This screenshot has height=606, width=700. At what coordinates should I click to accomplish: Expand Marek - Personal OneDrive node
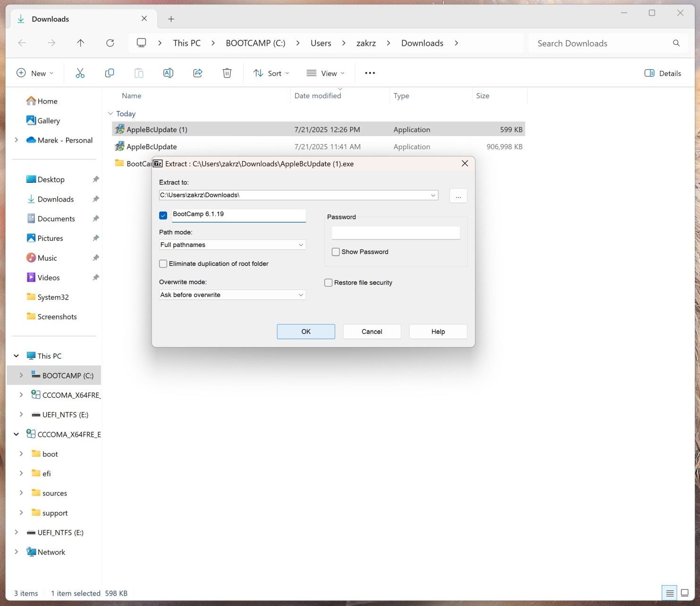point(17,140)
